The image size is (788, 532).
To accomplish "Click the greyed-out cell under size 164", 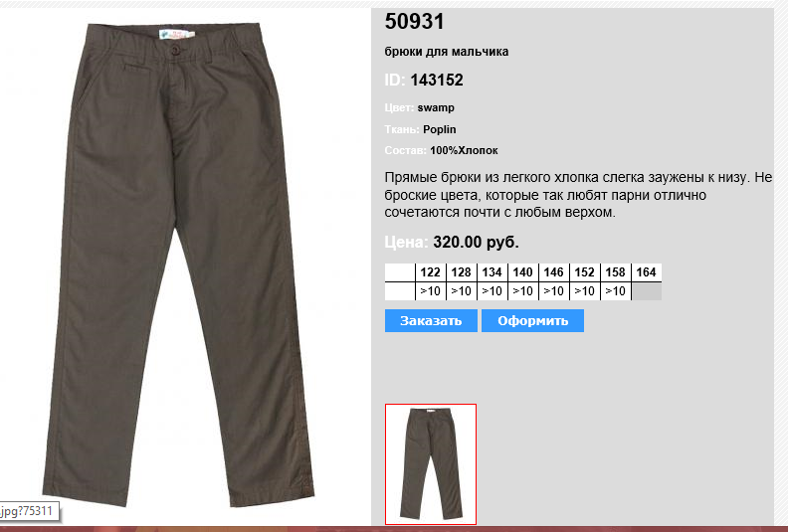I will click(x=647, y=291).
